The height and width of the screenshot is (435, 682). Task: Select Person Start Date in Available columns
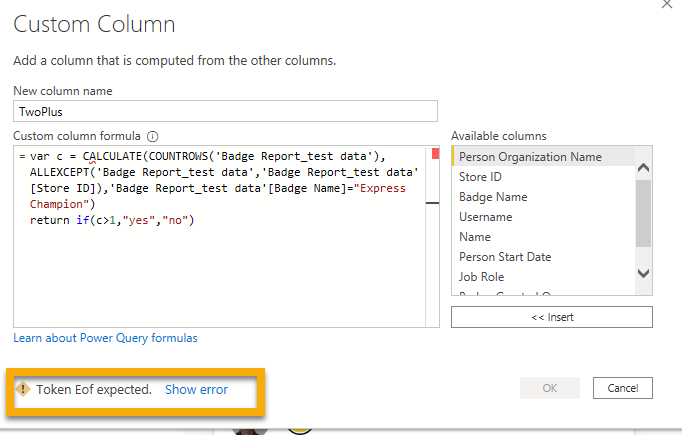point(543,257)
